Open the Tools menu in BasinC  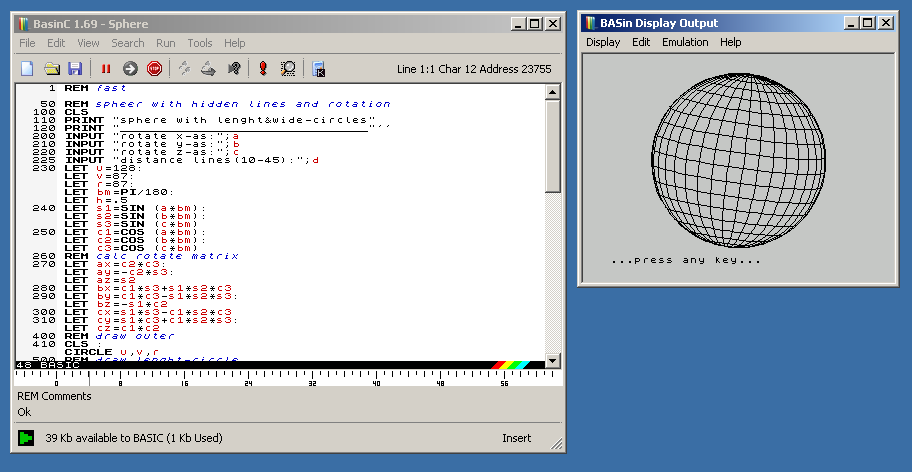200,43
